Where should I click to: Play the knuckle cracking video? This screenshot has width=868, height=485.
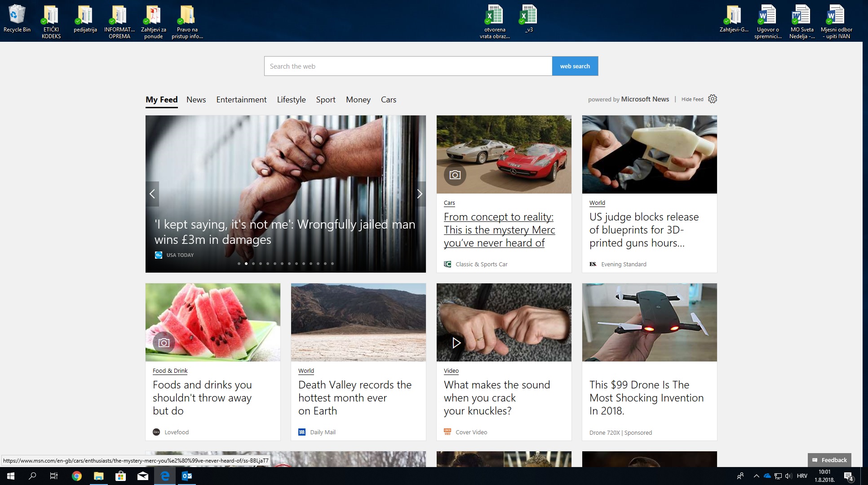[456, 343]
